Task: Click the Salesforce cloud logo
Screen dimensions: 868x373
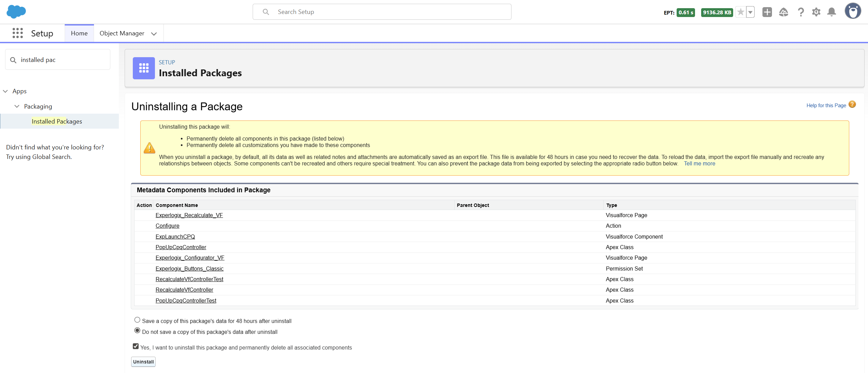Action: click(x=16, y=12)
